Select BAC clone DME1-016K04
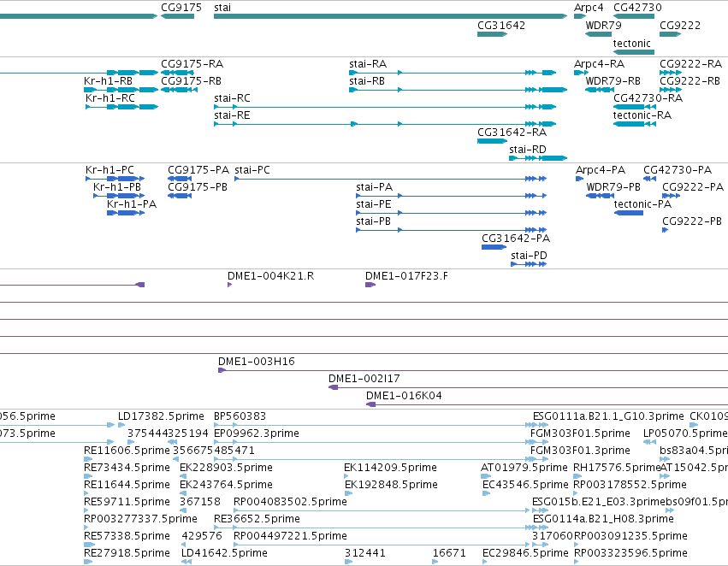 (x=547, y=404)
